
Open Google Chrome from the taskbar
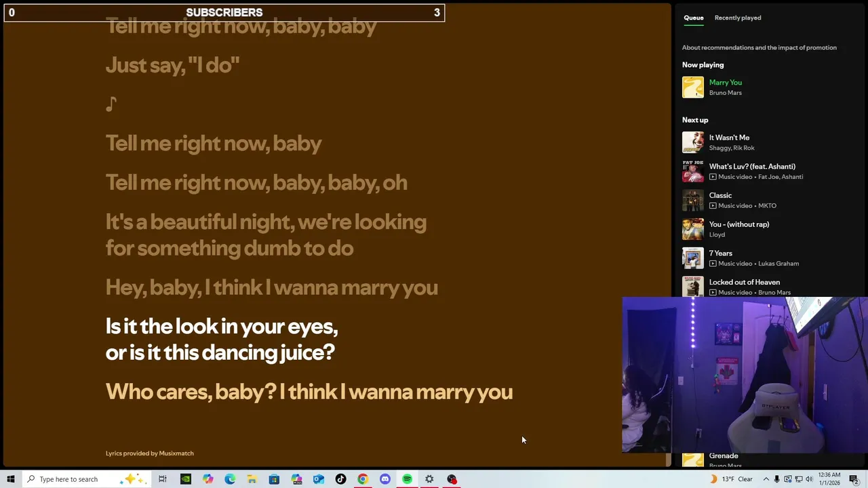(363, 479)
